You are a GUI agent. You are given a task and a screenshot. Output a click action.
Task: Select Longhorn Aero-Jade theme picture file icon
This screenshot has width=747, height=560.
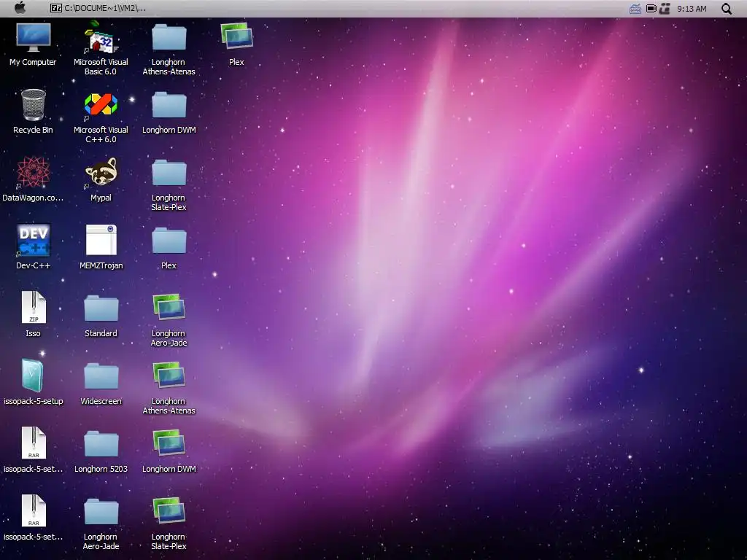[169, 307]
